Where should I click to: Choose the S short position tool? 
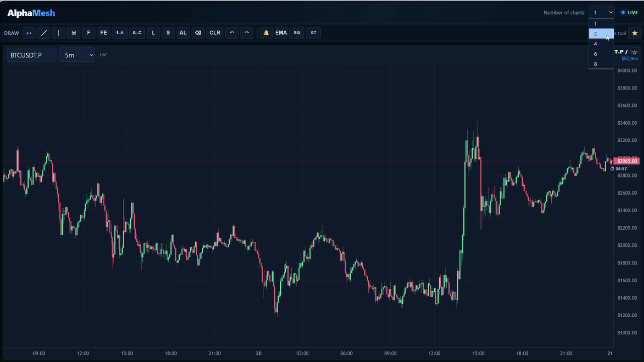tap(168, 33)
